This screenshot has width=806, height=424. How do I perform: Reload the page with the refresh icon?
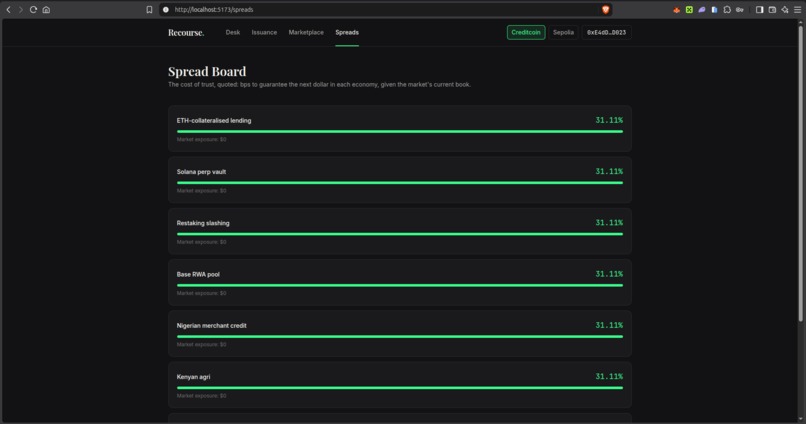click(33, 10)
